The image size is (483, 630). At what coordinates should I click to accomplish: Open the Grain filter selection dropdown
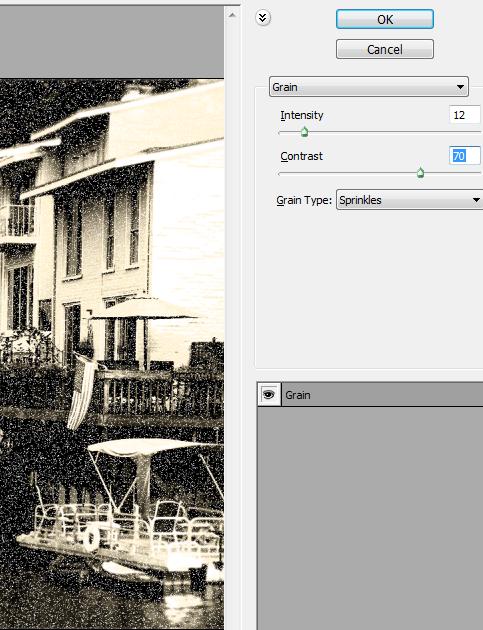[368, 87]
